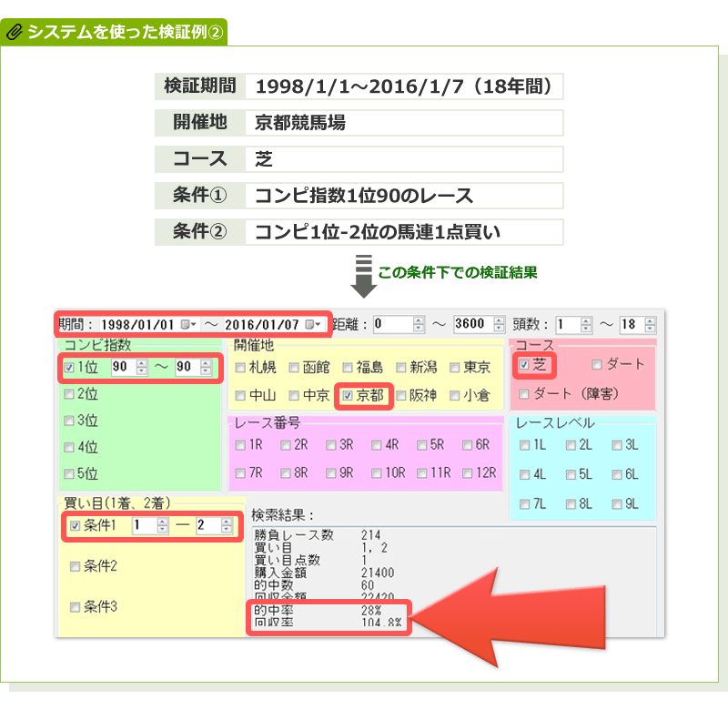The image size is (728, 710).
Task: Uncheck the 京都 venue checkbox
Action: pos(348,396)
